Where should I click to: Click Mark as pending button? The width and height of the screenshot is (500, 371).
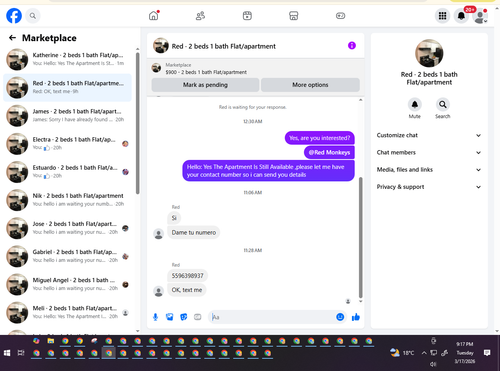(205, 85)
